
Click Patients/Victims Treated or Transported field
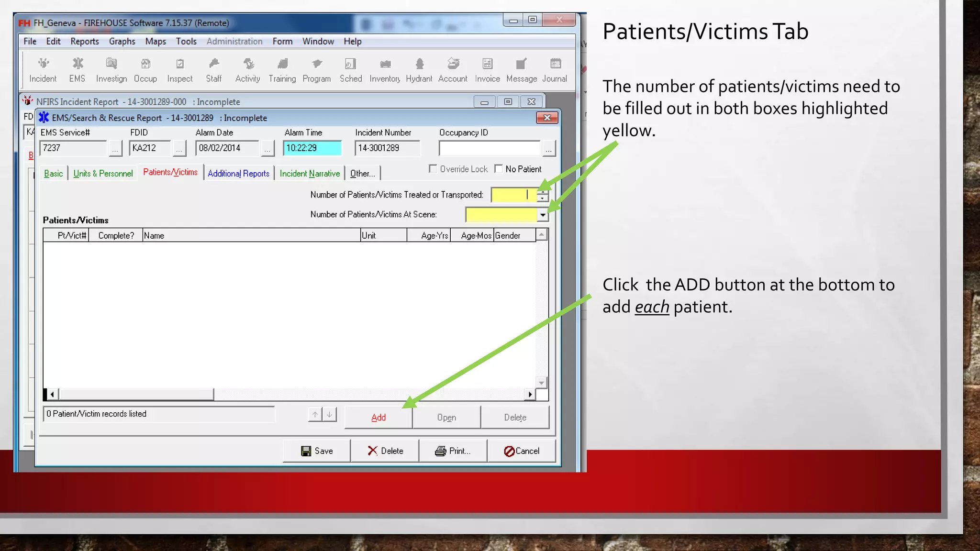[514, 195]
